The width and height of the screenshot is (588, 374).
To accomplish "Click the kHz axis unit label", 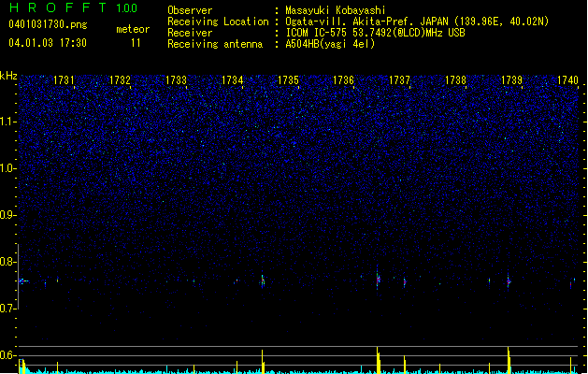I will [8, 76].
